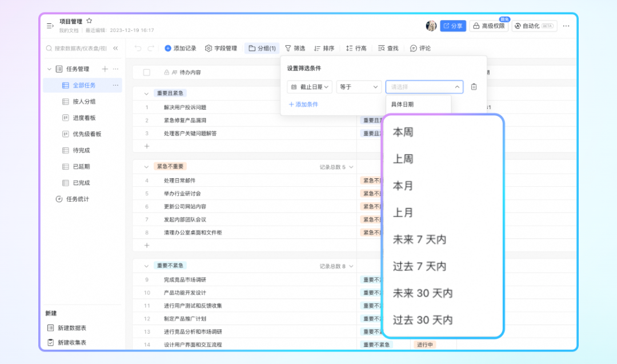Click the undo arrow in toolbar

coord(138,49)
